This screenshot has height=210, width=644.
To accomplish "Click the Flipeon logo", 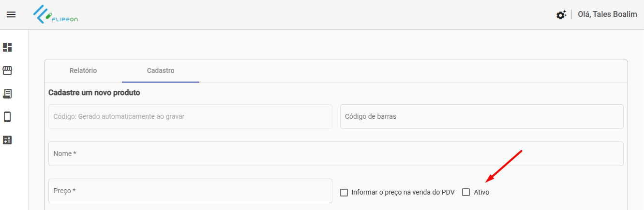I will click(56, 14).
